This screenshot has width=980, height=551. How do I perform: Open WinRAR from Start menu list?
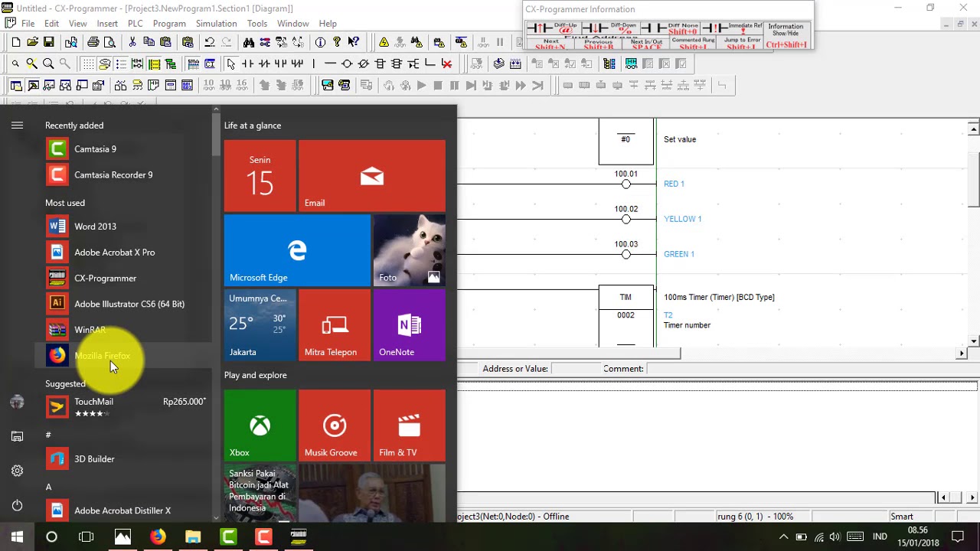(123, 330)
